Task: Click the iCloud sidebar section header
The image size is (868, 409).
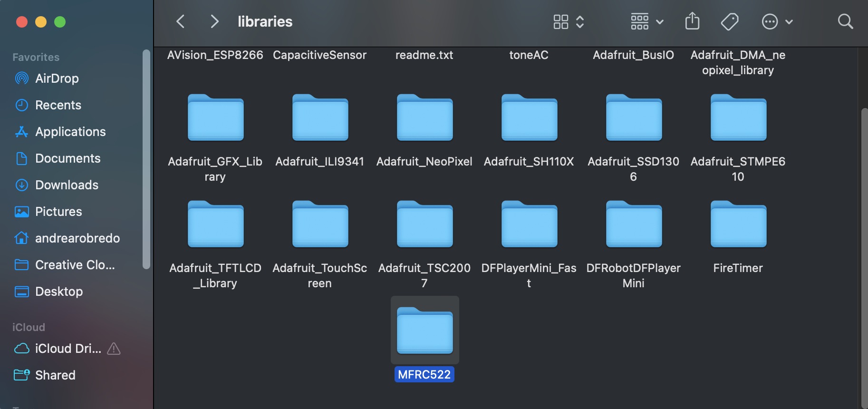Action: coord(29,327)
